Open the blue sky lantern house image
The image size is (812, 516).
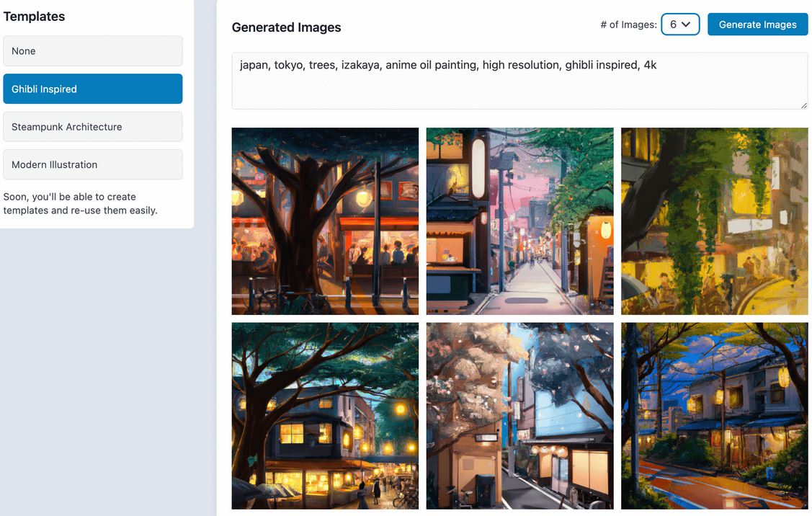pyautogui.click(x=715, y=416)
